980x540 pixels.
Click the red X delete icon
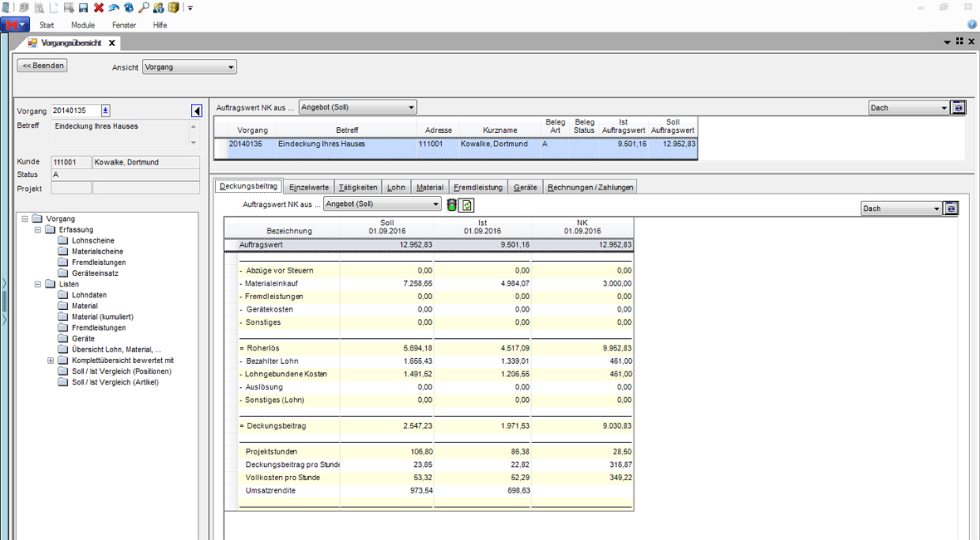99,7
